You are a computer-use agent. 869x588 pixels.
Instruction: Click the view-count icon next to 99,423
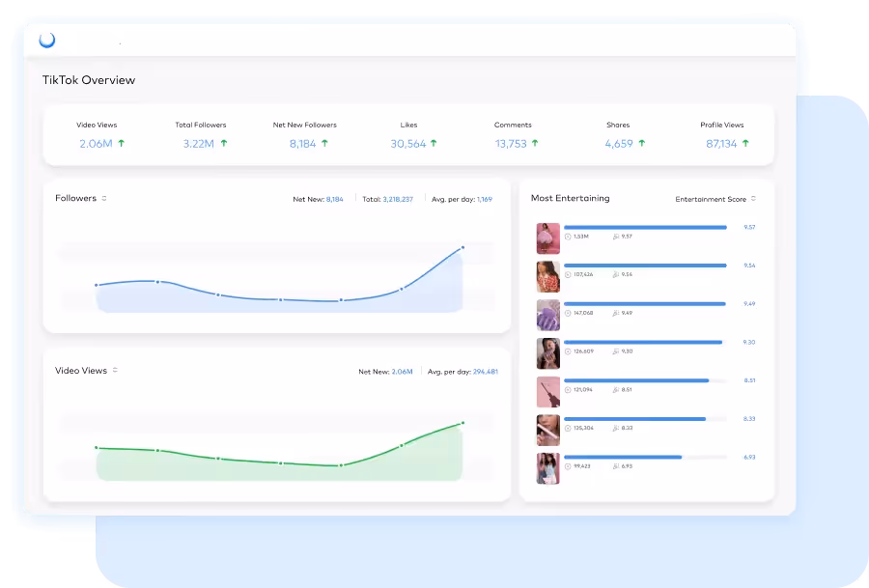(x=569, y=467)
